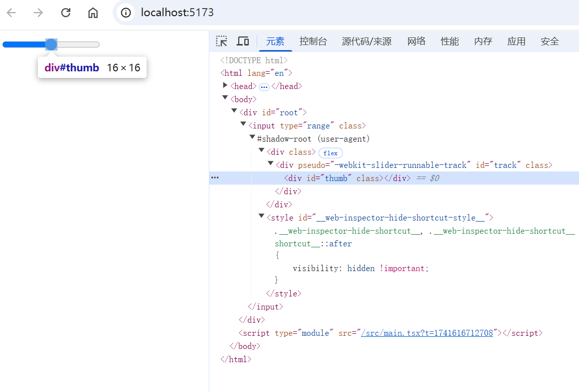
Task: Toggle the flex layout badge
Action: tap(331, 153)
